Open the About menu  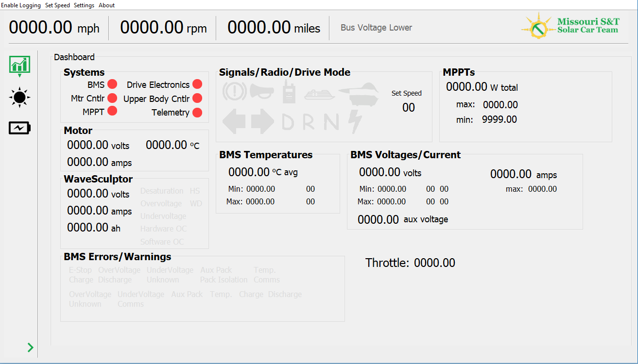click(107, 5)
